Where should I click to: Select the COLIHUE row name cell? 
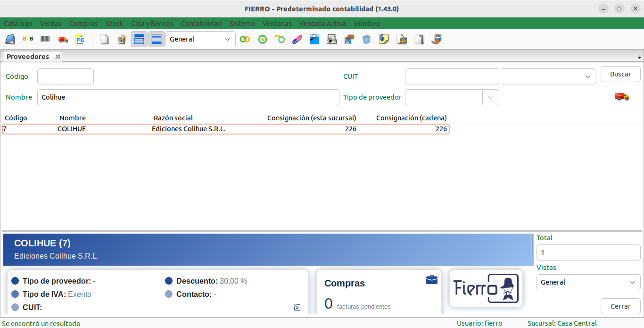(x=72, y=129)
